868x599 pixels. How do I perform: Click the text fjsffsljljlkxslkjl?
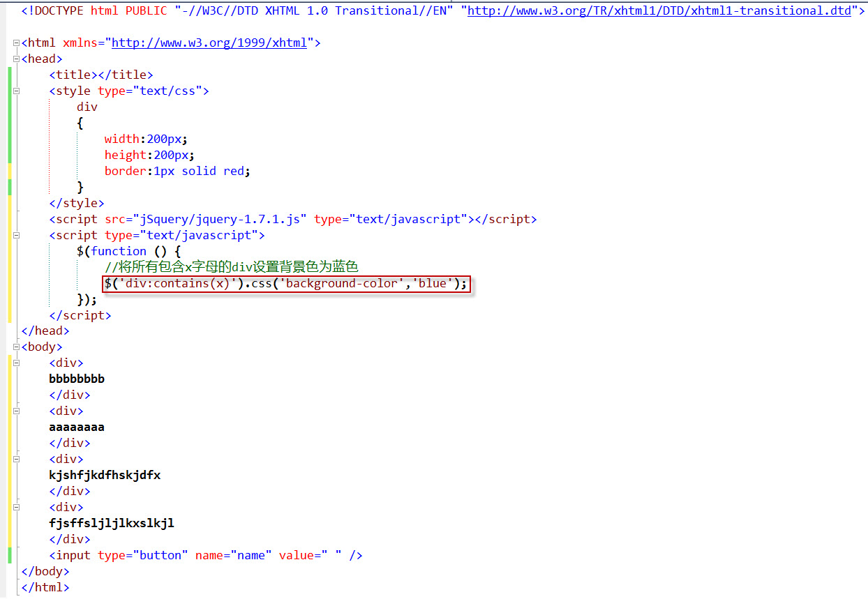(x=112, y=524)
